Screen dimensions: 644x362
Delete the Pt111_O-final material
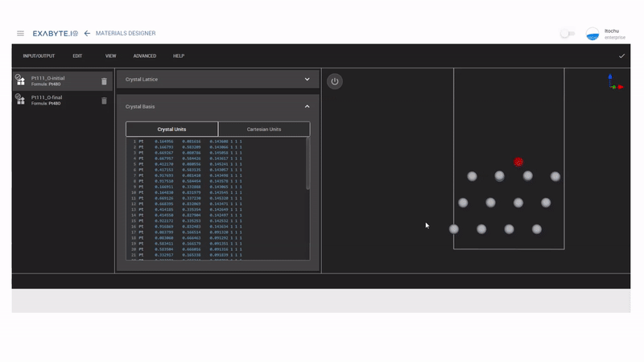pos(104,101)
